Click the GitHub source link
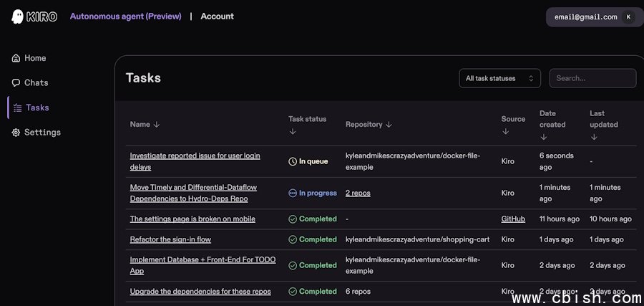 point(513,219)
